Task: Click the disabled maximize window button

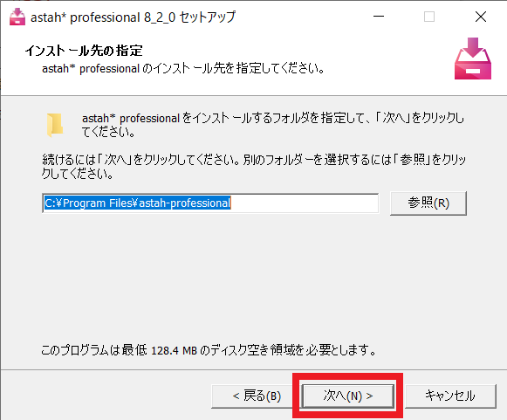Action: click(x=429, y=17)
